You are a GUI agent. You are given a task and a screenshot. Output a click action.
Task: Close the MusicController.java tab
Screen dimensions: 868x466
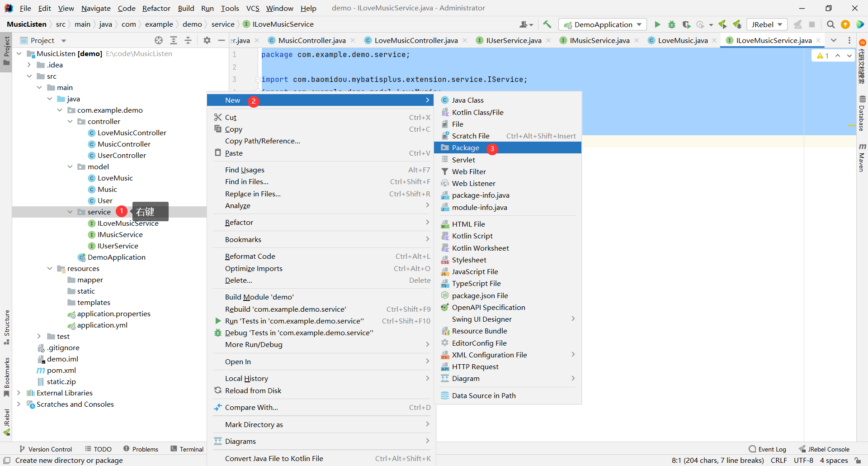(x=353, y=40)
